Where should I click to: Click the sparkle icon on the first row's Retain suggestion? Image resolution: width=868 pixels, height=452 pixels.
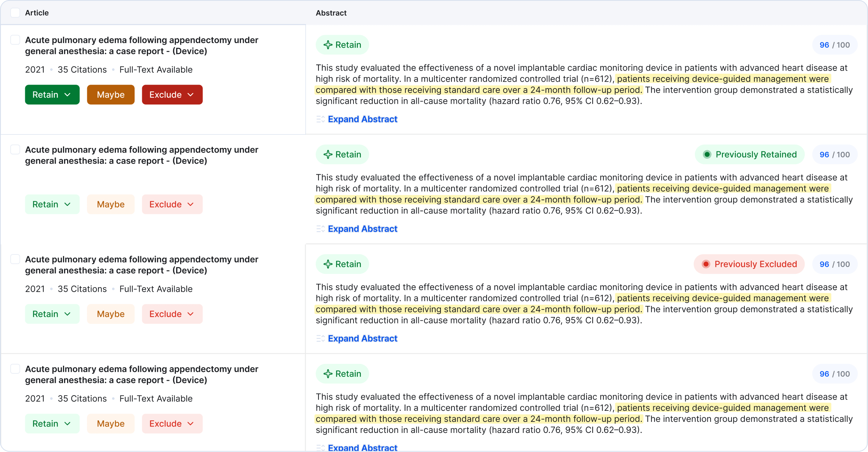(x=328, y=45)
